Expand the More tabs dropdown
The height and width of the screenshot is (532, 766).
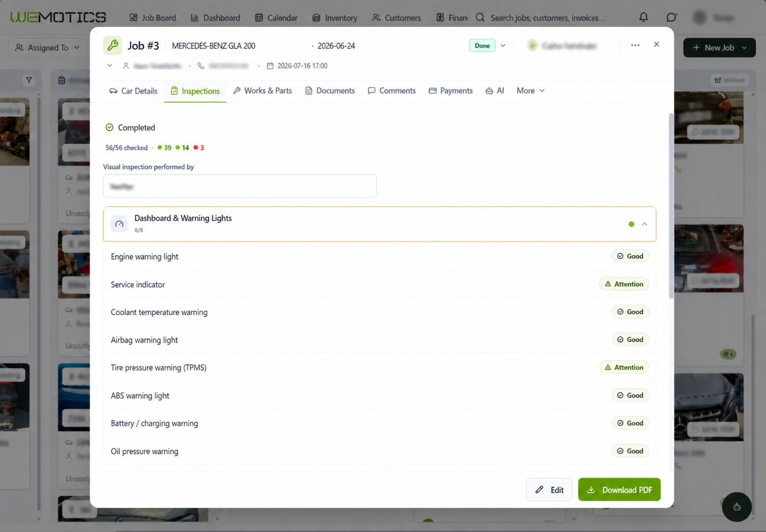[x=530, y=91]
